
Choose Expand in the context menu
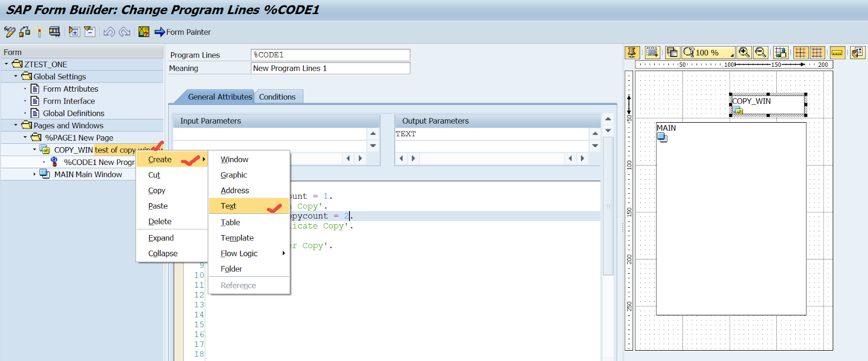[172, 238]
